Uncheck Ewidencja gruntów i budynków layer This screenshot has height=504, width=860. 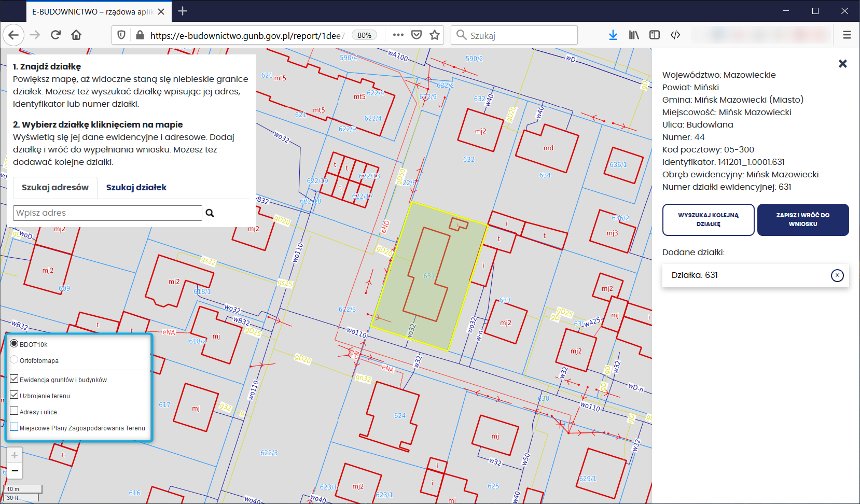(15, 379)
